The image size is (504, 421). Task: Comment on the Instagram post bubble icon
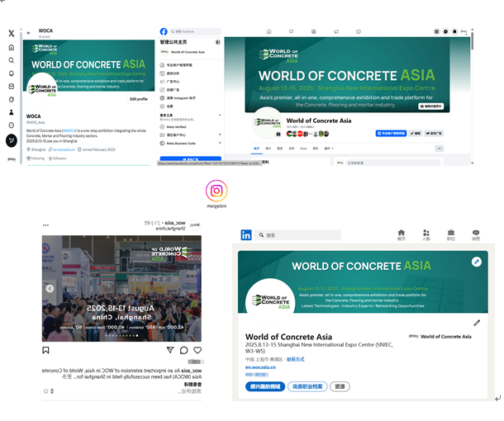[184, 350]
